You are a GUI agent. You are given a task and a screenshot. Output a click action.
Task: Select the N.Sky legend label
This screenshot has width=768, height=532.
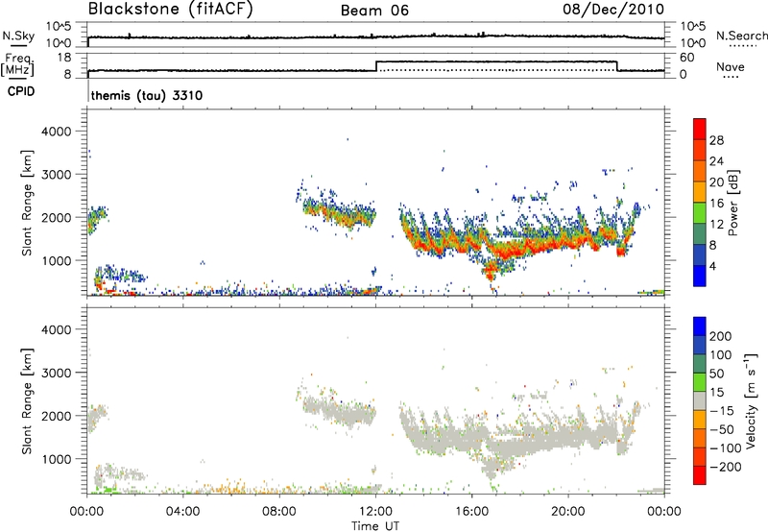click(18, 36)
